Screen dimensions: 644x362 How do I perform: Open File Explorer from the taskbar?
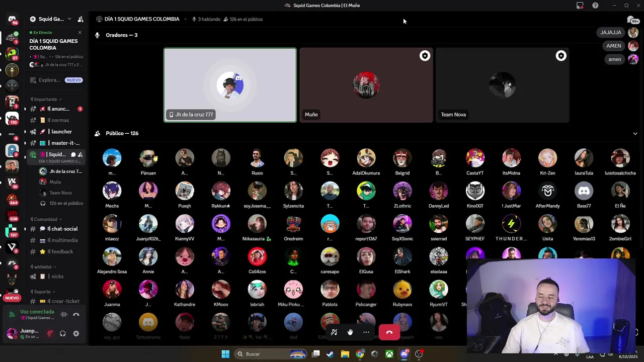[345, 354]
